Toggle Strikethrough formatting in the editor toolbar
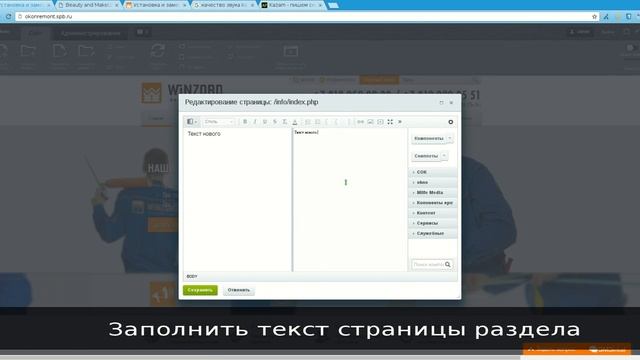Screen dimensions: 640x360 pos(275,122)
